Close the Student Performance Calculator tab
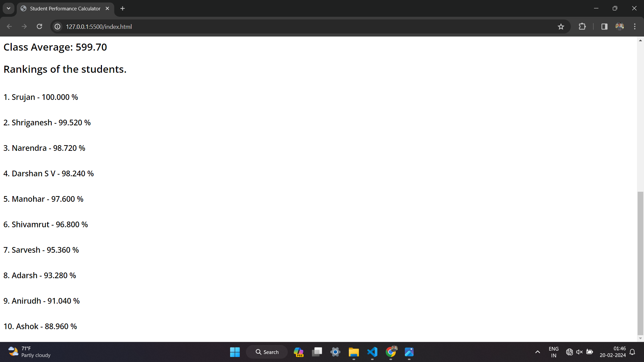The image size is (644, 362). tap(107, 8)
